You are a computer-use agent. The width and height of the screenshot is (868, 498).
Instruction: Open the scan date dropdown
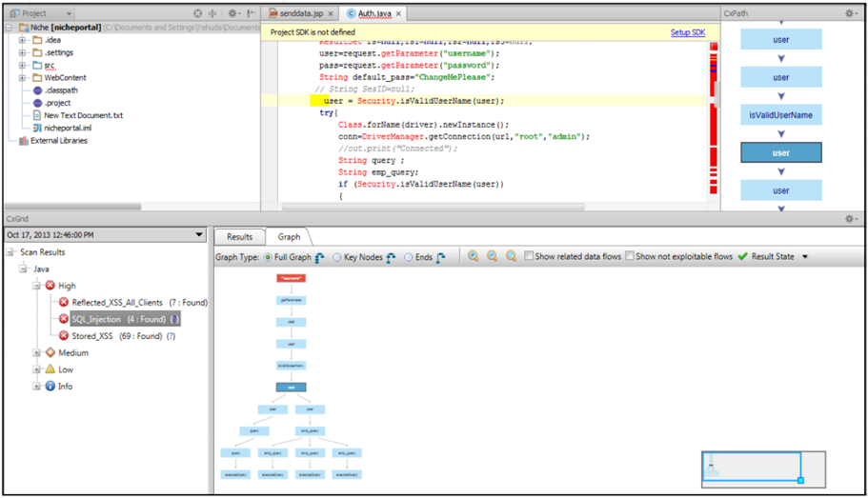pos(199,235)
